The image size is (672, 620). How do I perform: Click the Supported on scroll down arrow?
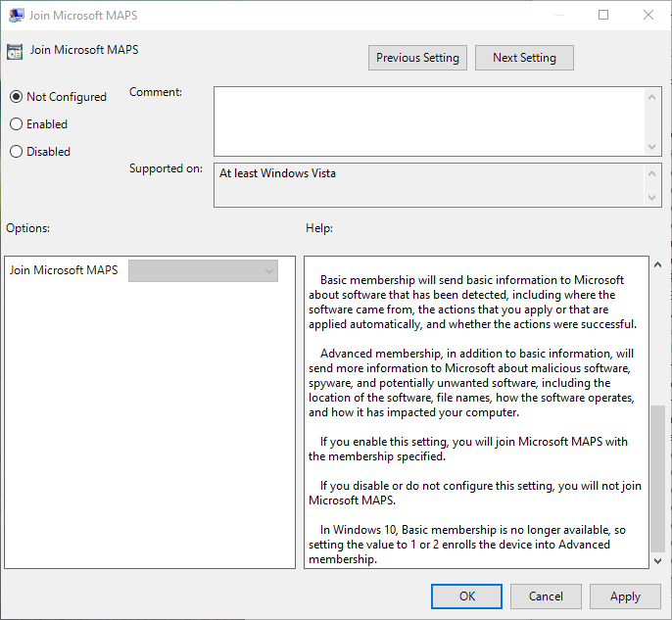click(x=653, y=198)
